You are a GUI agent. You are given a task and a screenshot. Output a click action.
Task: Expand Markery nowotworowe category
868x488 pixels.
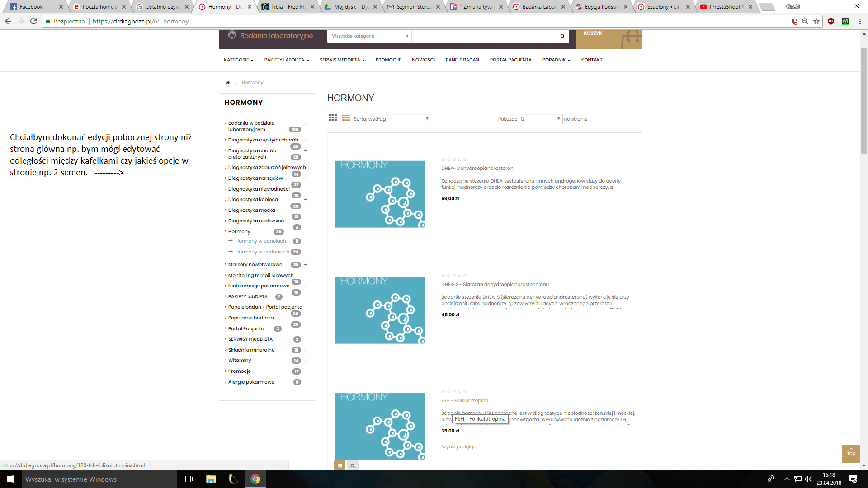(306, 265)
